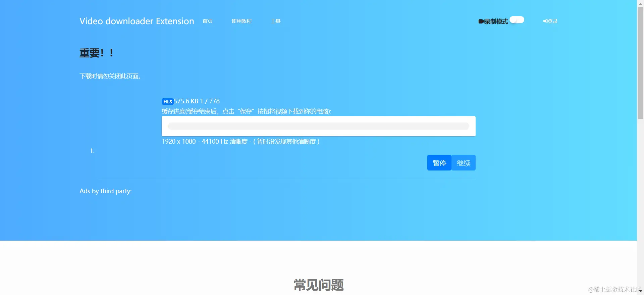The height and width of the screenshot is (295, 644).
Task: Click the HLS badge icon
Action: click(x=167, y=102)
